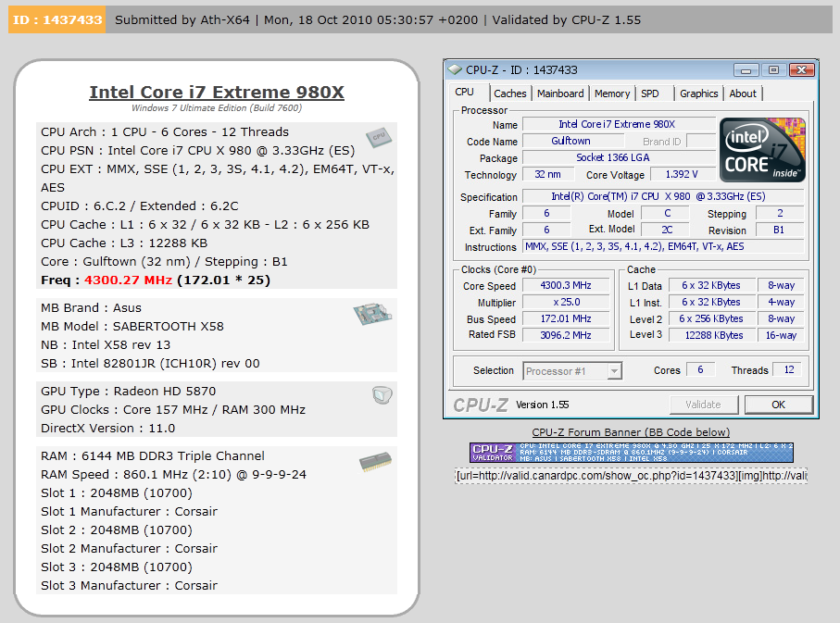Viewport: 840px width, 623px height.
Task: Click the Core Voltage value 1.392 V
Action: click(x=683, y=174)
